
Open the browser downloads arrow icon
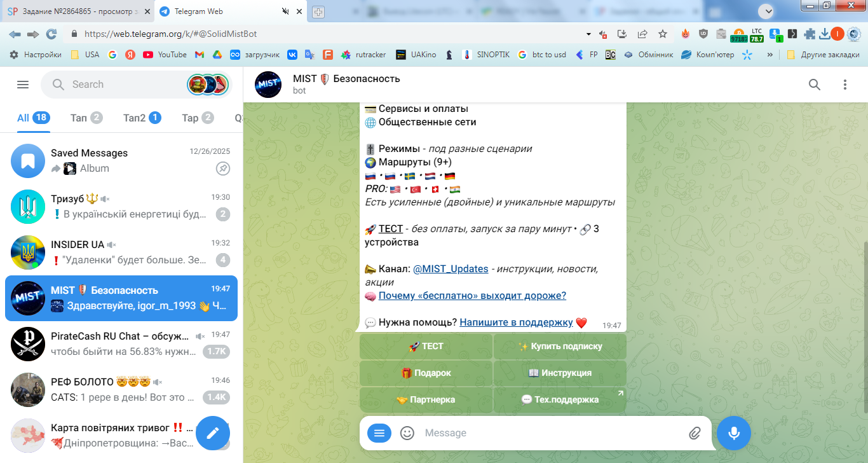pyautogui.click(x=825, y=34)
